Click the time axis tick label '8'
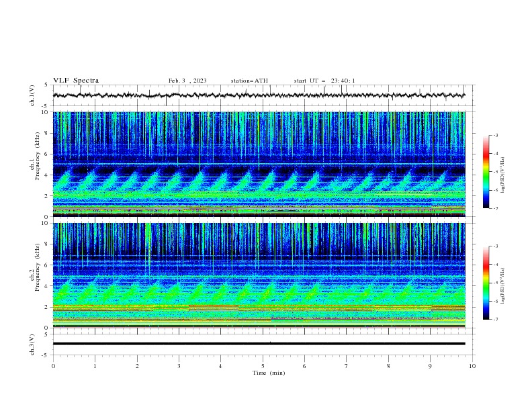Viewport: 532px width, 411px height. click(388, 366)
